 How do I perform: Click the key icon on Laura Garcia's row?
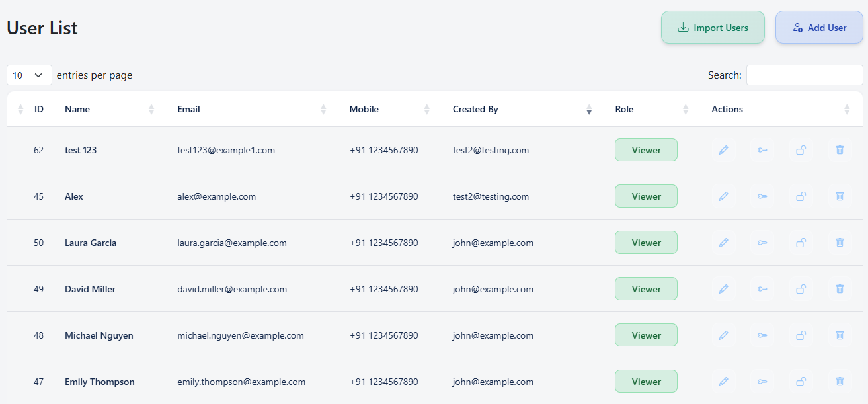[x=762, y=243]
